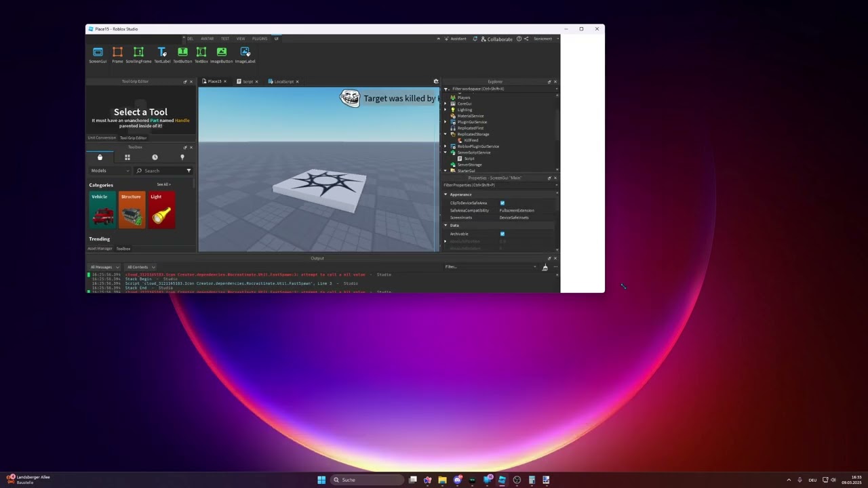This screenshot has width=868, height=488.
Task: Toggle the Archivable checkbox
Action: coord(502,234)
